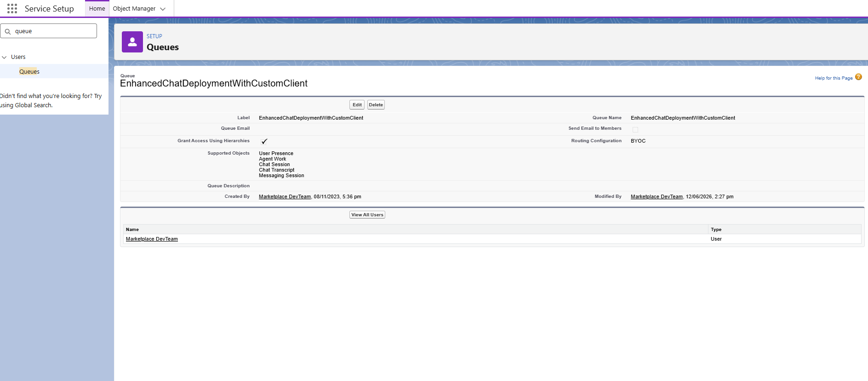Click the Edit button
868x381 pixels.
click(357, 105)
